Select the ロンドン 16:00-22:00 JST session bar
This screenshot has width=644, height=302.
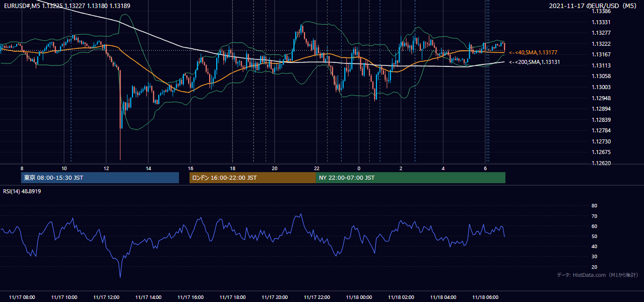coord(252,178)
